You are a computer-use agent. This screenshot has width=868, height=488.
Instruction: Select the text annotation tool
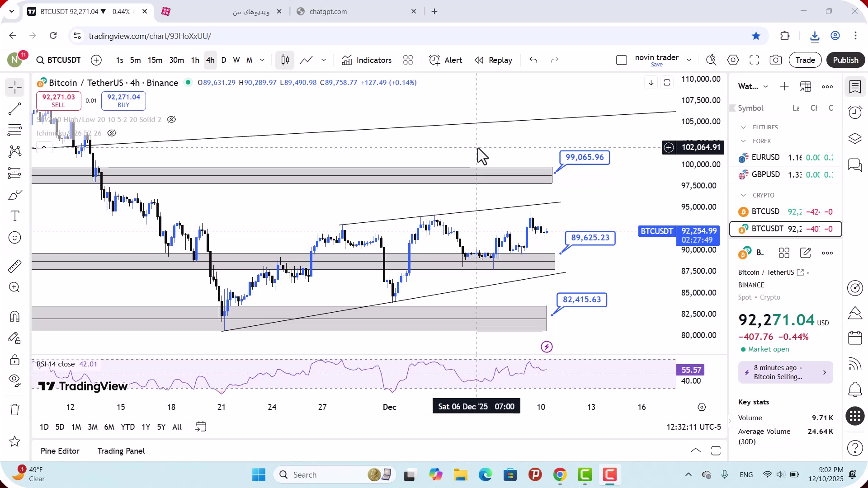click(14, 216)
